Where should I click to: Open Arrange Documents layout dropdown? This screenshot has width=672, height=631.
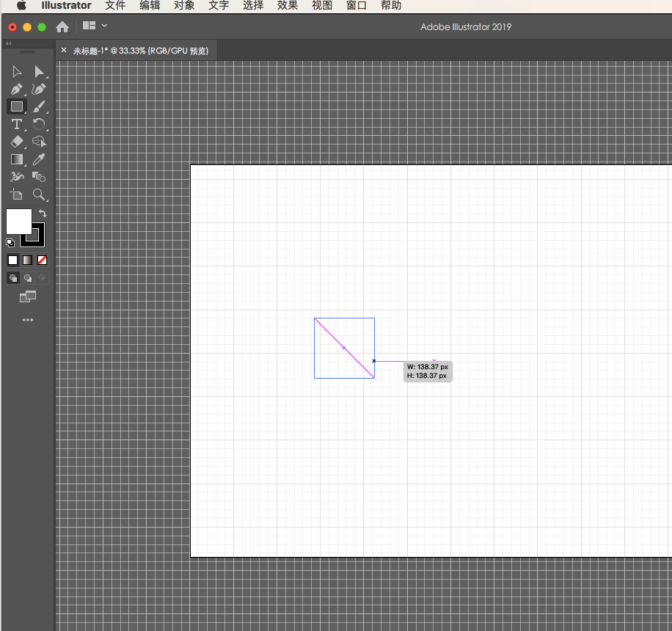pyautogui.click(x=95, y=26)
